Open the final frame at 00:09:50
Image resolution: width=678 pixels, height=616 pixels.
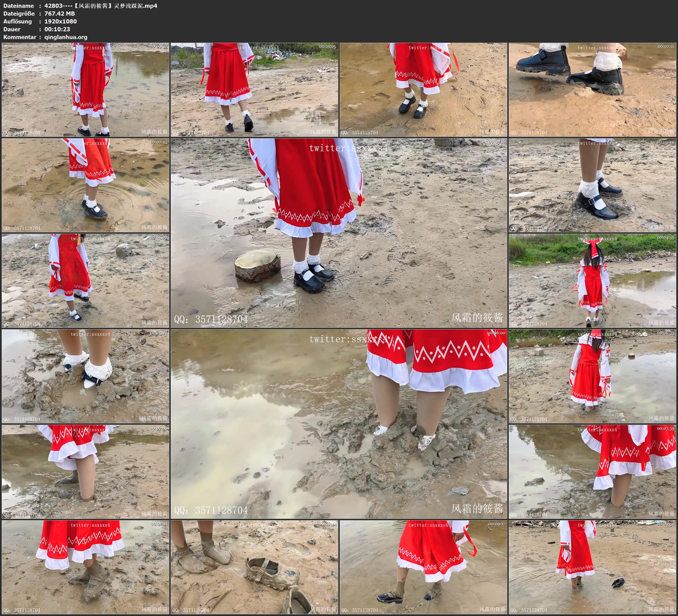(592, 567)
